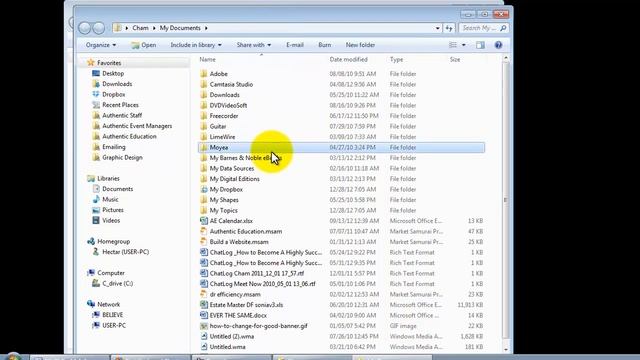Click the E-mail toolbar button

click(295, 45)
